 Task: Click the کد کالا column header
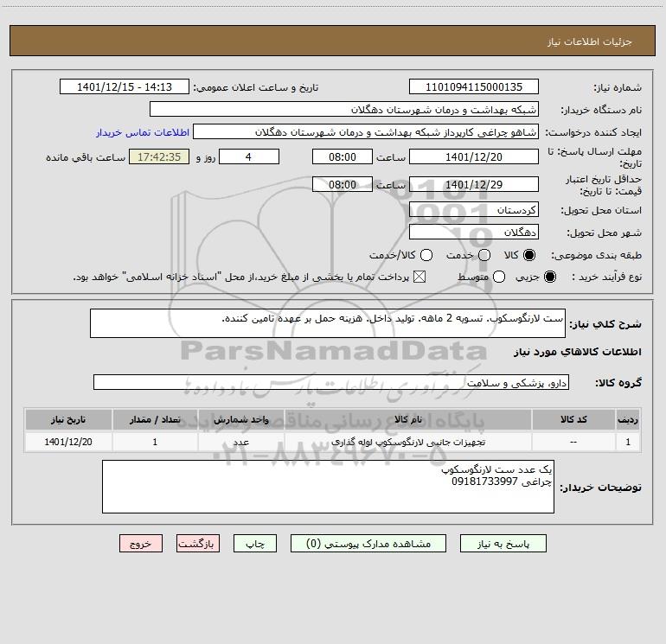pos(573,419)
